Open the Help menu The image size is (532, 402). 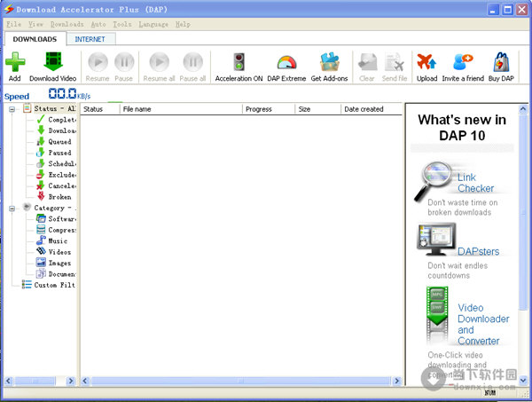click(183, 24)
